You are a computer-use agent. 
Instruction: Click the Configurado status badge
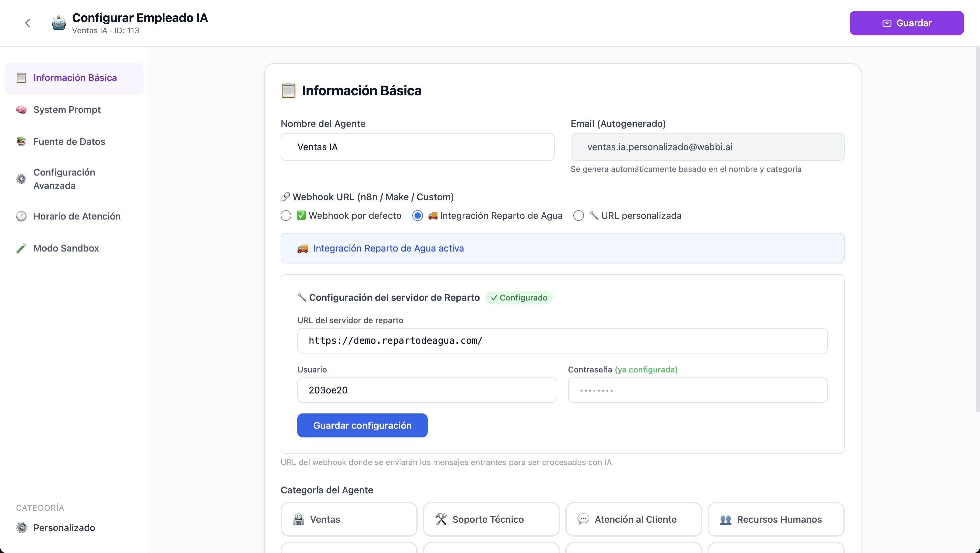pyautogui.click(x=519, y=297)
